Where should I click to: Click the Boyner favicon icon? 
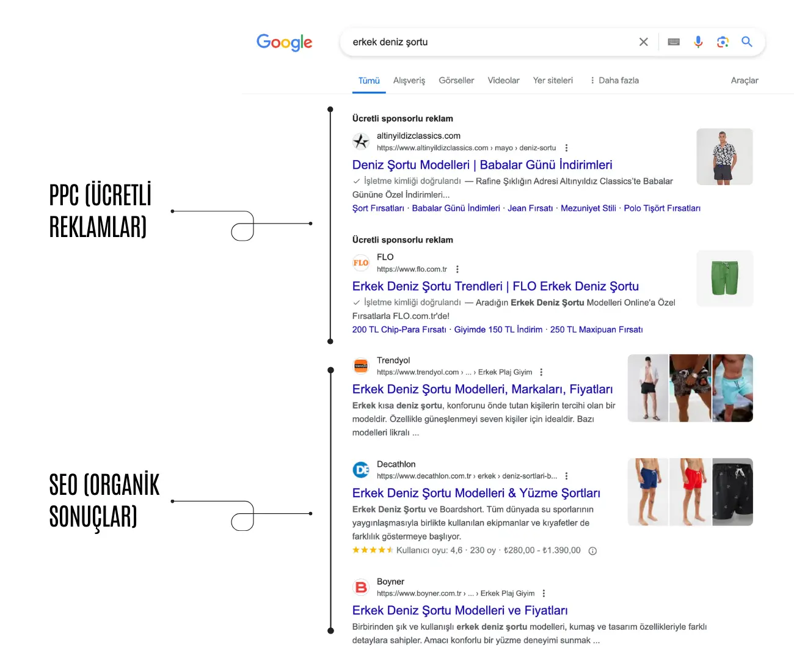[361, 587]
